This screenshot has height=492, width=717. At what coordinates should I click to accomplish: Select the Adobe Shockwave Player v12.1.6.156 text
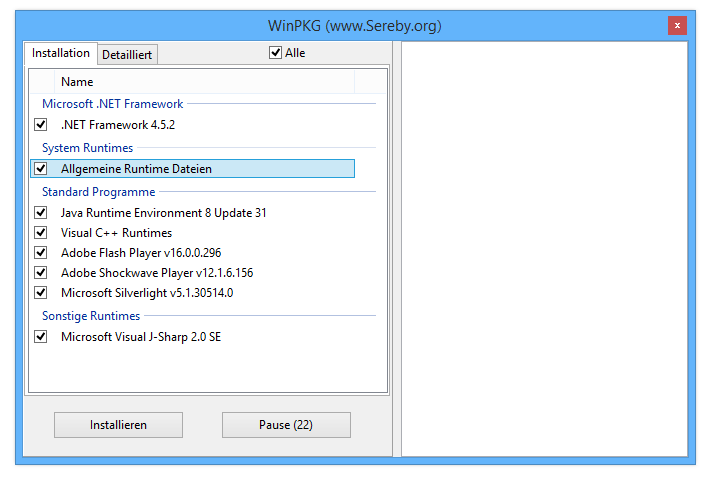click(x=157, y=273)
